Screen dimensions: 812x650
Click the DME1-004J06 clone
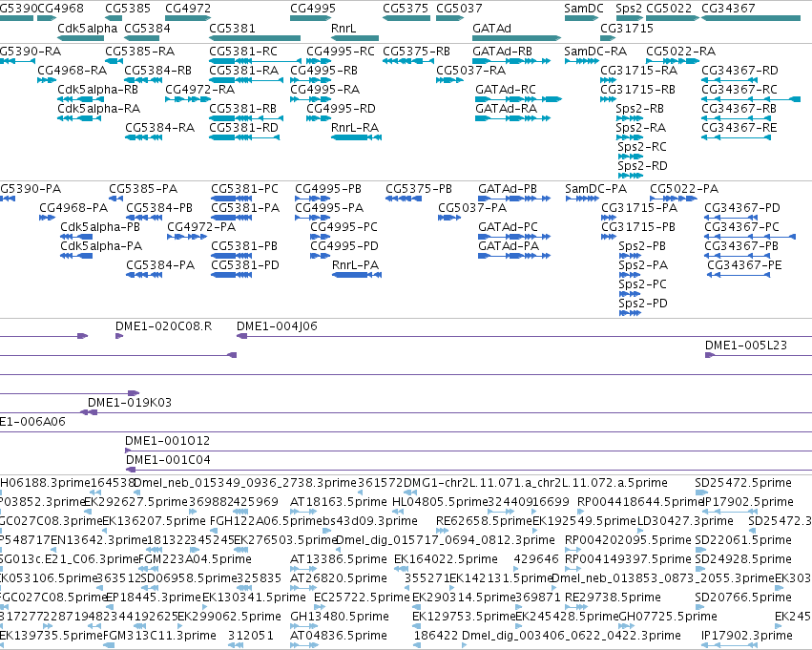[524, 336]
